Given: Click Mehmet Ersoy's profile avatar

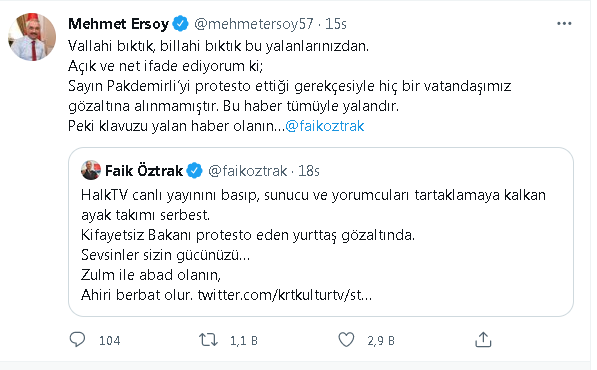Looking at the screenshot, I should pos(32,37).
